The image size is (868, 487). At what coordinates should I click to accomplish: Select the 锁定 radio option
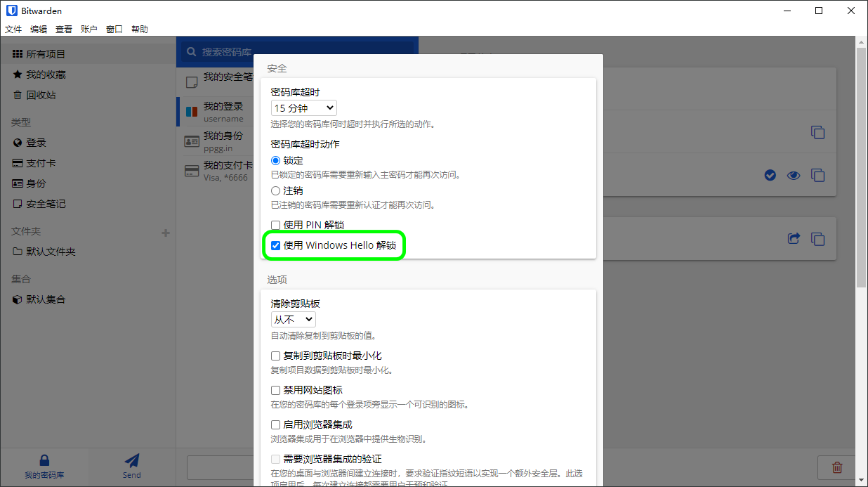[275, 161]
